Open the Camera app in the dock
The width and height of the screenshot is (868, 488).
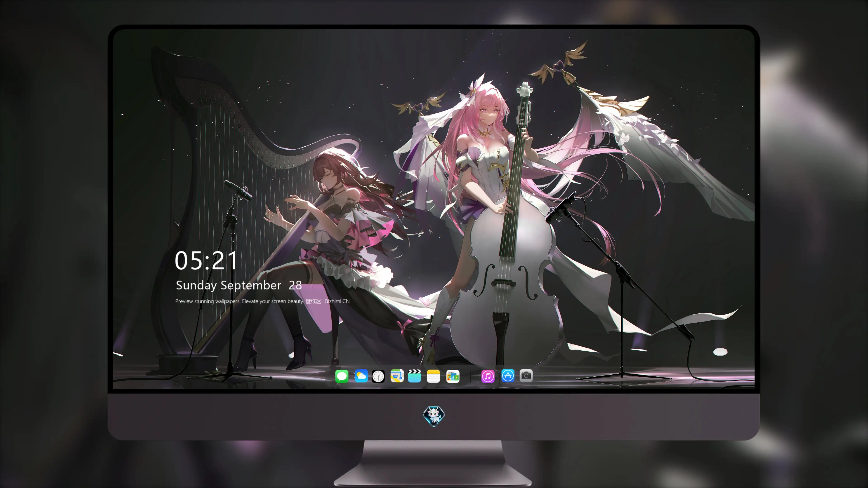tap(526, 375)
